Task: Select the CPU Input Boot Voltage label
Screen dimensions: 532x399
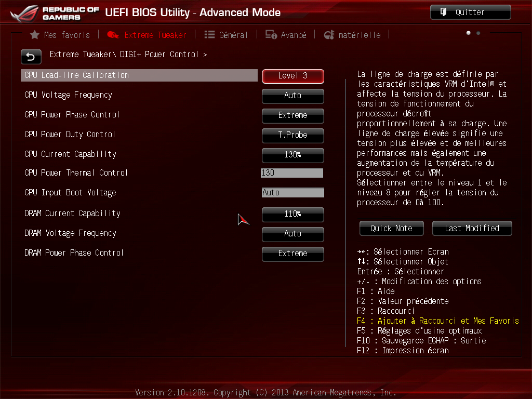Action: pyautogui.click(x=70, y=193)
